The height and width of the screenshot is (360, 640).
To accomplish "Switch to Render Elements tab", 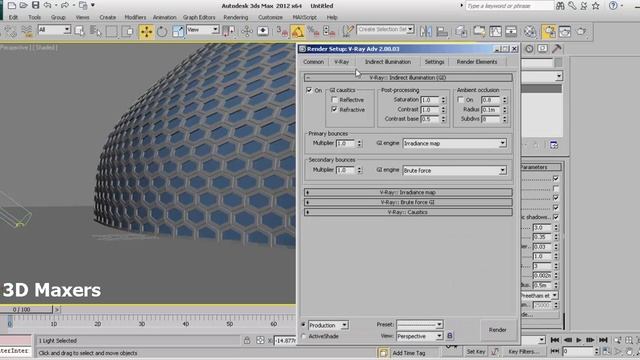I will click(x=477, y=62).
